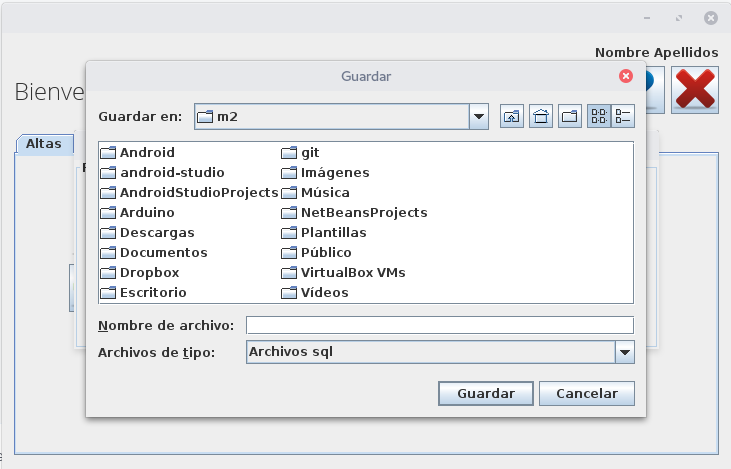Select the Documentos folder
Screen dimensions: 731x469
pyautogui.click(x=162, y=253)
